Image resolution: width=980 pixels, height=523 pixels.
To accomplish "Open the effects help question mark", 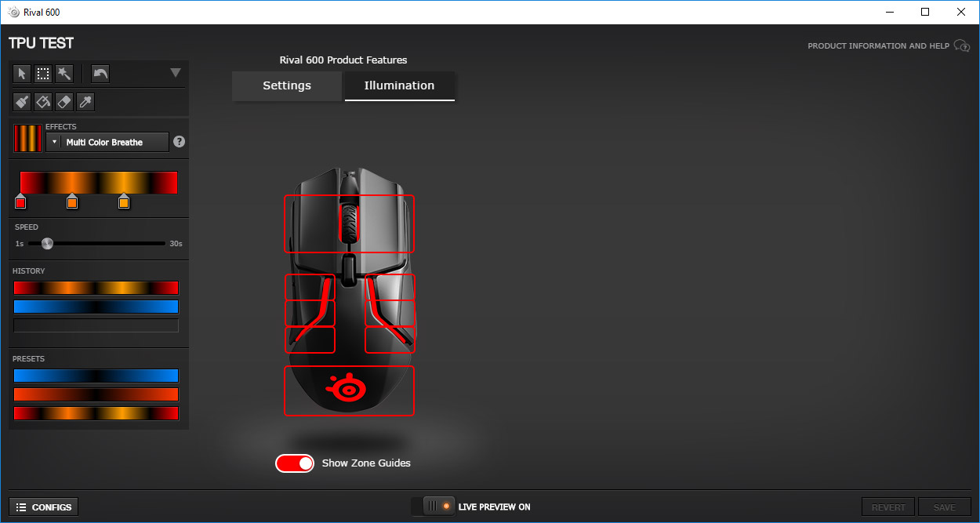I will [x=180, y=142].
